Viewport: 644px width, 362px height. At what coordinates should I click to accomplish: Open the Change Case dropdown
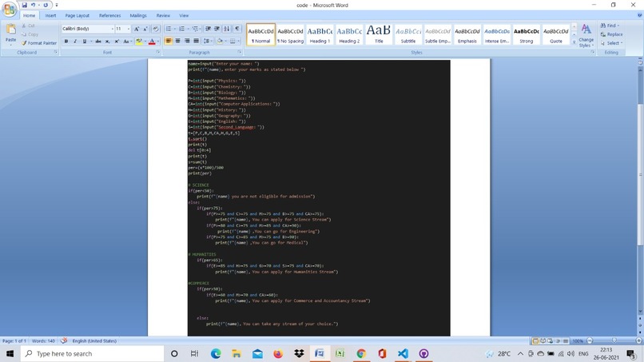click(126, 41)
